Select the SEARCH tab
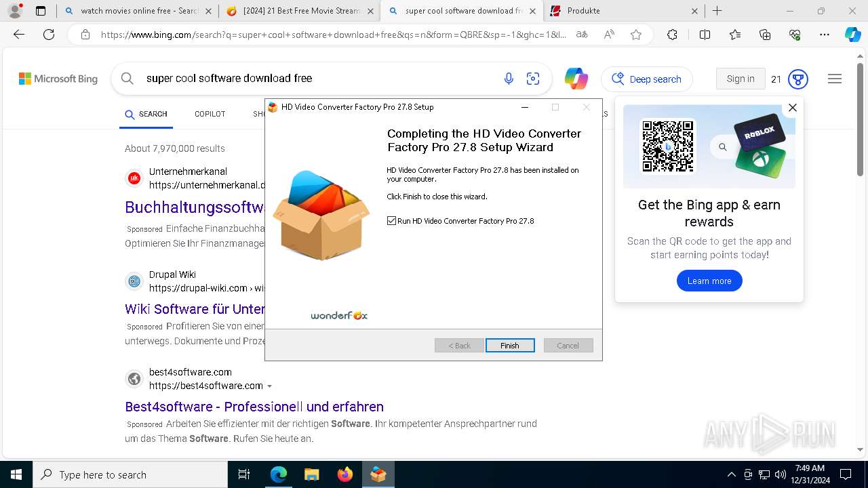This screenshot has height=488, width=868. point(146,114)
